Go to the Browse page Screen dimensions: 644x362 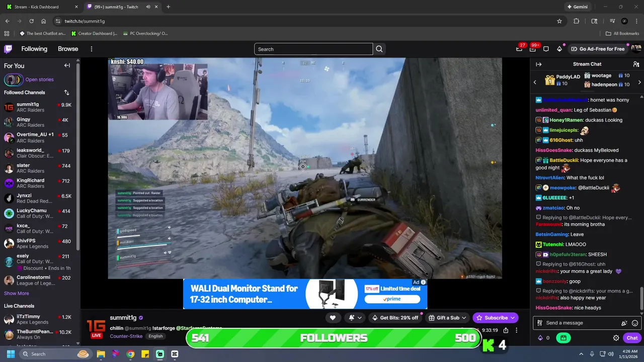(x=68, y=49)
